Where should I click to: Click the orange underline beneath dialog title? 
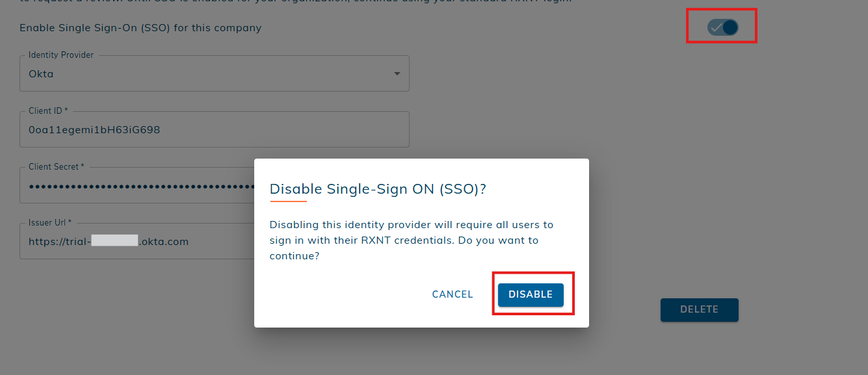[288, 201]
